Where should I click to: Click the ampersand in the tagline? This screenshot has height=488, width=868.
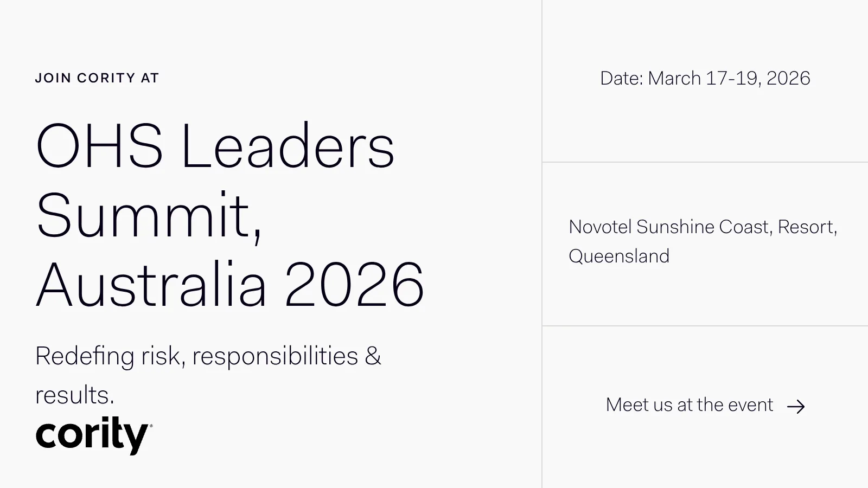(x=373, y=356)
